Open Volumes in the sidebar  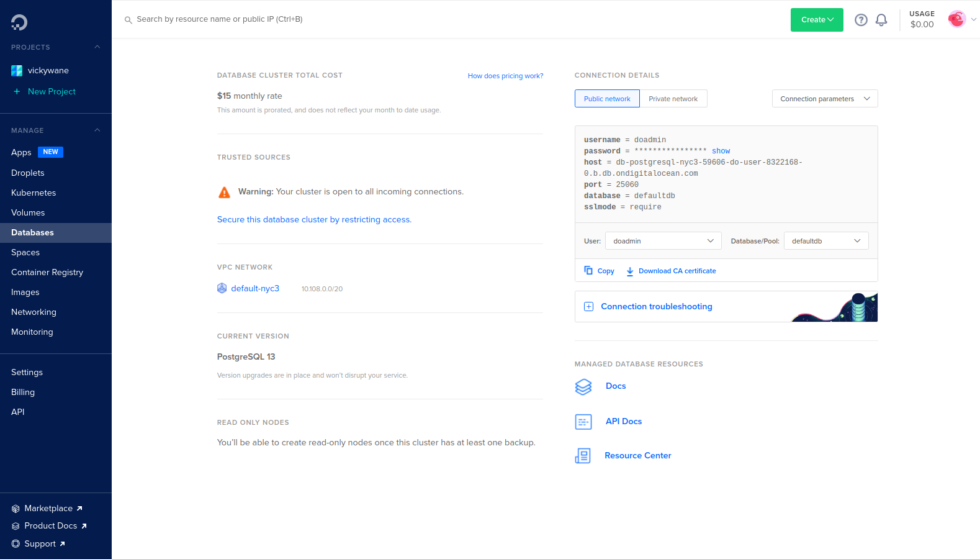(28, 213)
